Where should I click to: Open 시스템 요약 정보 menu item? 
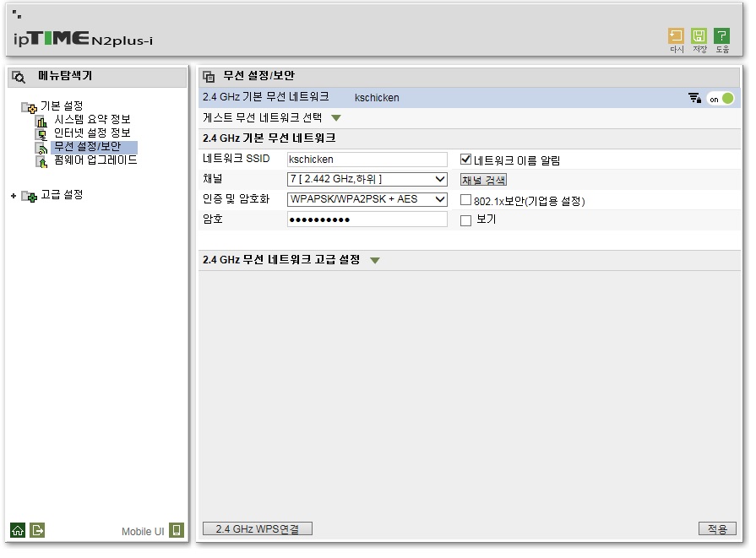click(91, 119)
